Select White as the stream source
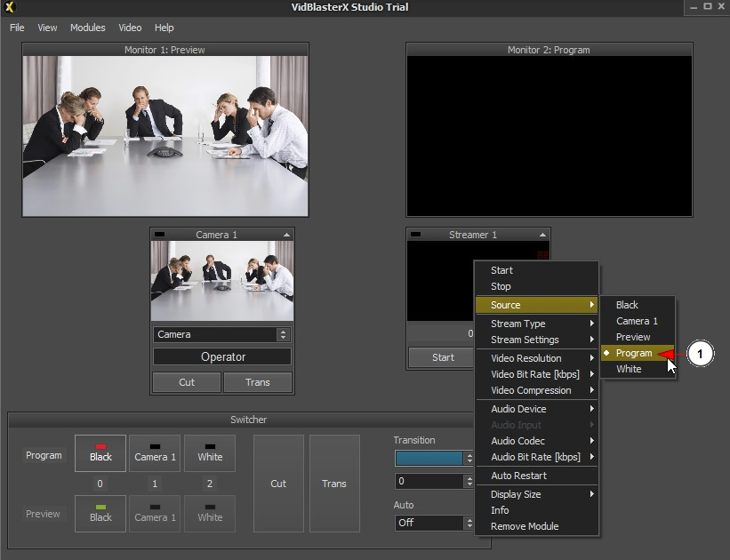The height and width of the screenshot is (560, 730). [638, 369]
